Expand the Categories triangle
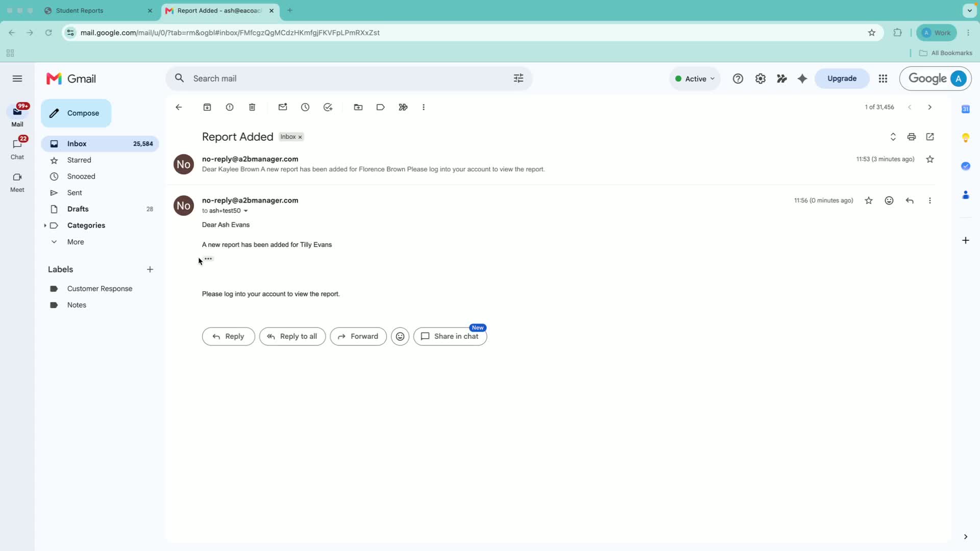The width and height of the screenshot is (980, 551). [x=45, y=226]
